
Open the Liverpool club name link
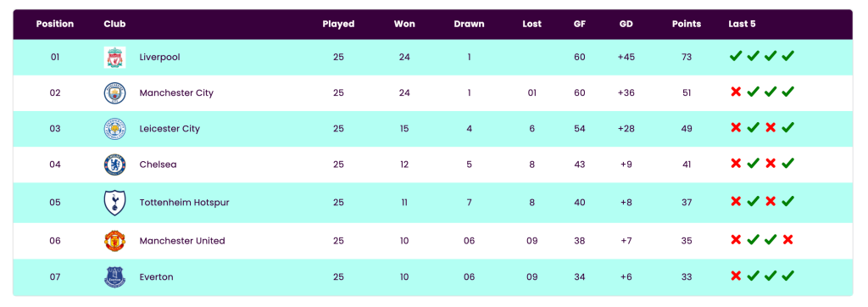(159, 57)
